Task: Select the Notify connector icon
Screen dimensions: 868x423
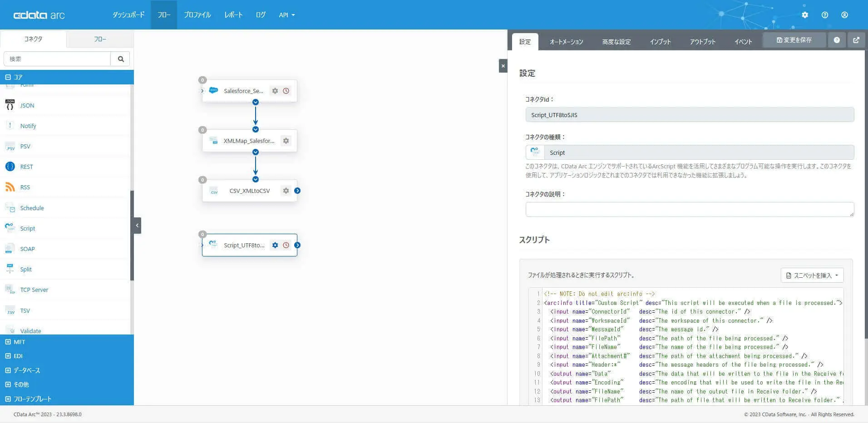Action: [x=10, y=126]
